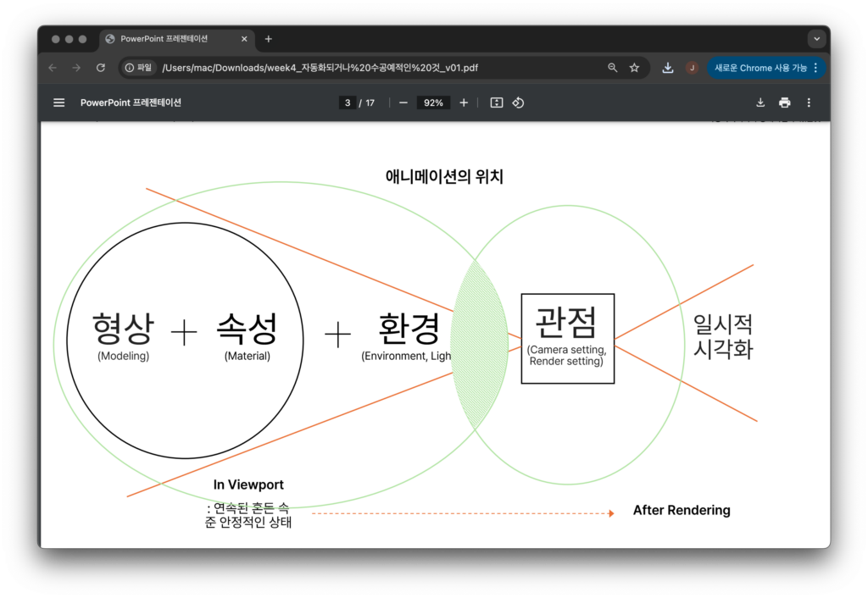
Task: Open the Chrome profile avatar J
Action: [692, 68]
